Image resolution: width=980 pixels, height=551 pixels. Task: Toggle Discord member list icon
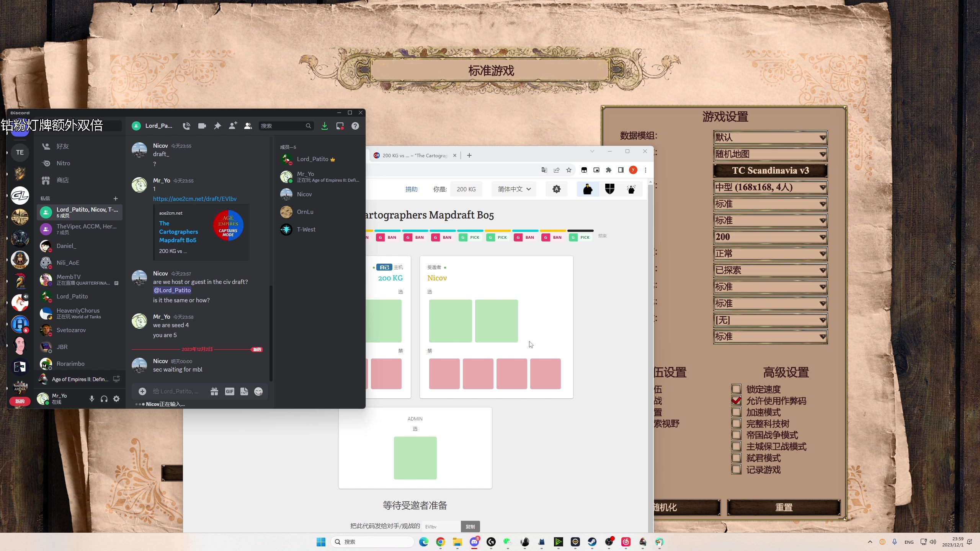point(248,126)
